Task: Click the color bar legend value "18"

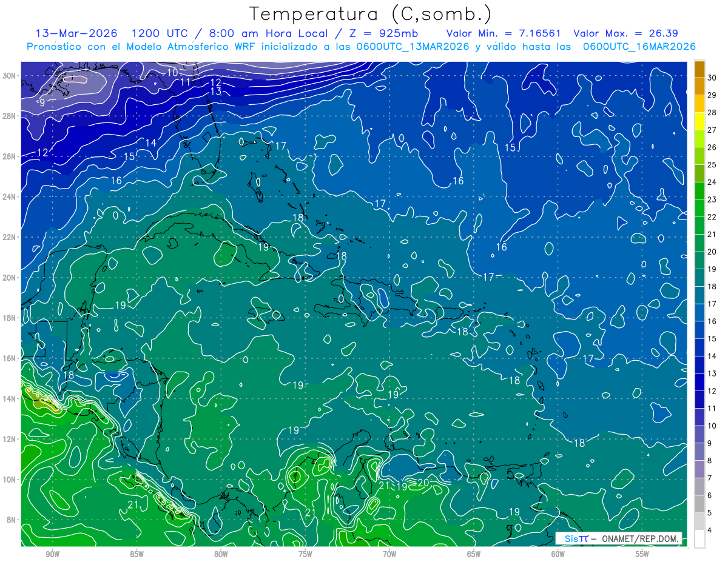Action: point(712,287)
